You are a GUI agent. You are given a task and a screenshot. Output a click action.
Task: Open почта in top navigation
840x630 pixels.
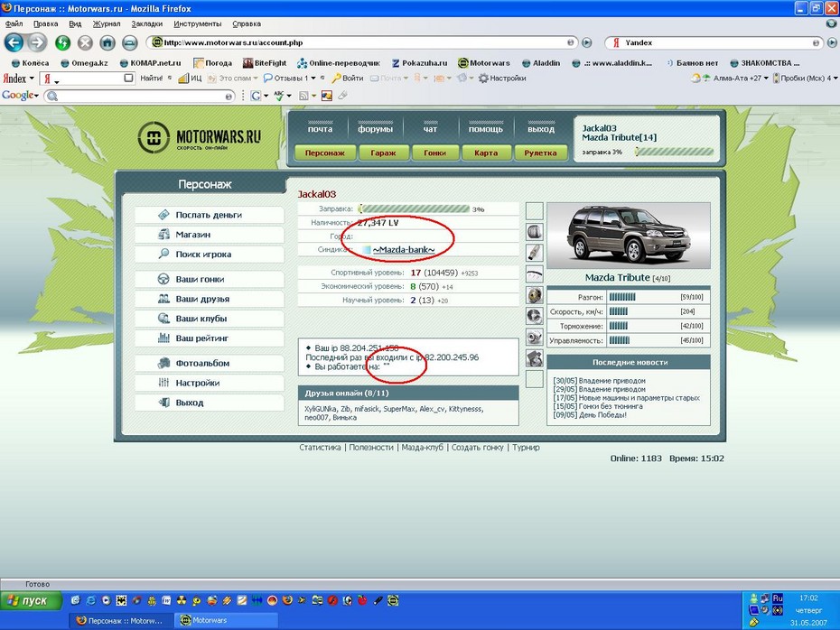click(320, 129)
